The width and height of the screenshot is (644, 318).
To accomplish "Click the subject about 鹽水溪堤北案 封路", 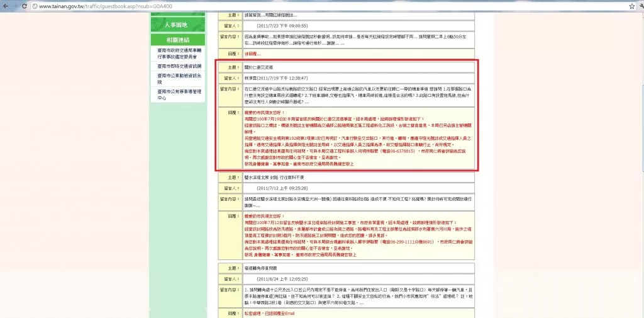I will click(x=274, y=178).
